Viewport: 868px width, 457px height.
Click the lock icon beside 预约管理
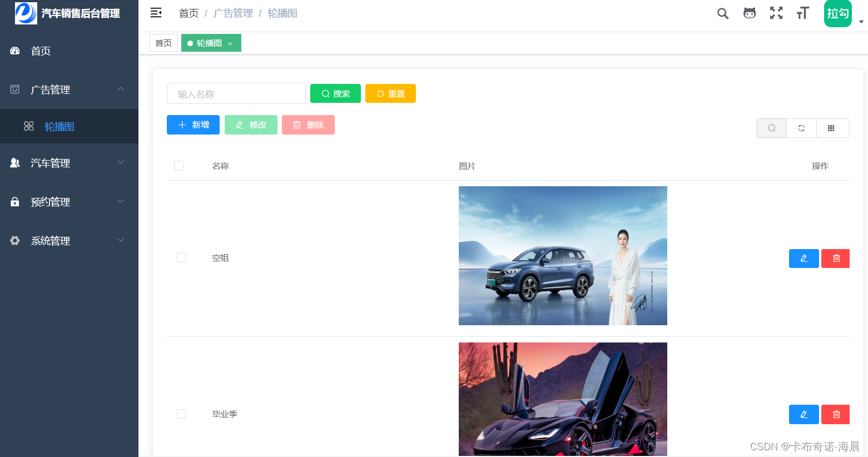[15, 202]
